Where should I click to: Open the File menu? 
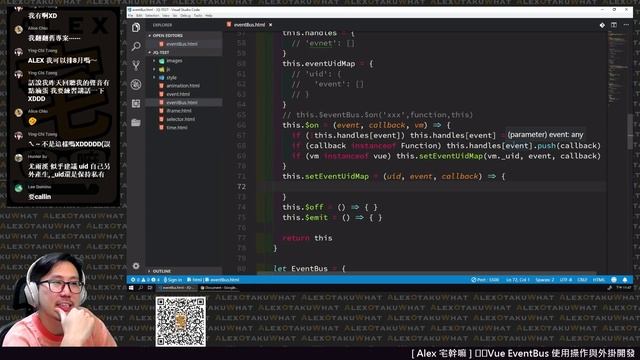point(131,16)
